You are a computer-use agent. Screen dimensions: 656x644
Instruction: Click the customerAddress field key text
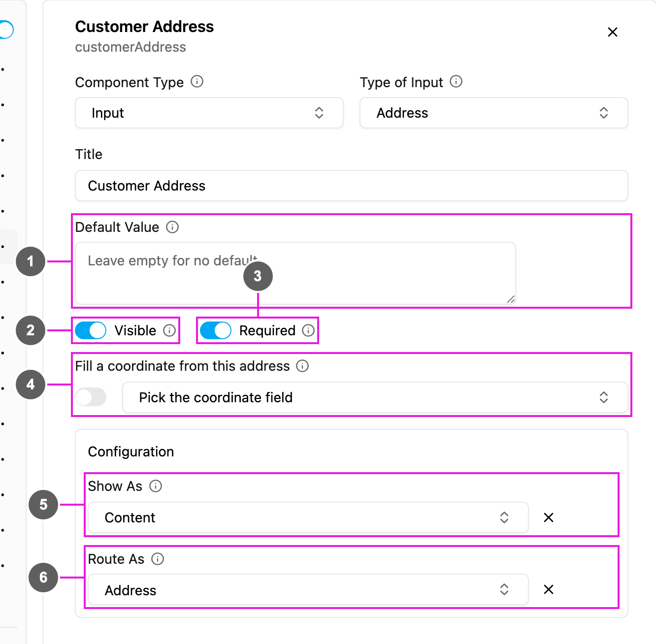pos(131,47)
